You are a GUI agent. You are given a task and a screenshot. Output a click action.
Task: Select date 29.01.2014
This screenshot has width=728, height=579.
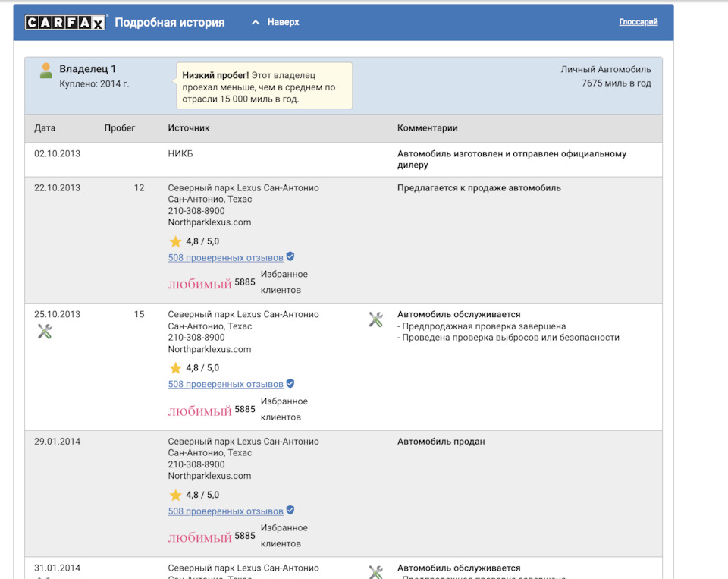pyautogui.click(x=57, y=442)
